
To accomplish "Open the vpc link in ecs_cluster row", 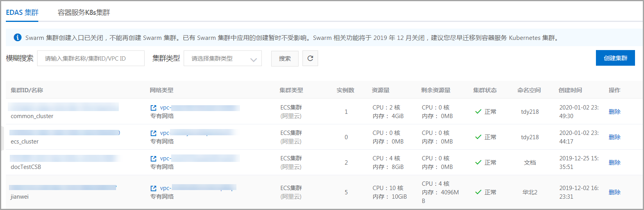I will point(198,133).
